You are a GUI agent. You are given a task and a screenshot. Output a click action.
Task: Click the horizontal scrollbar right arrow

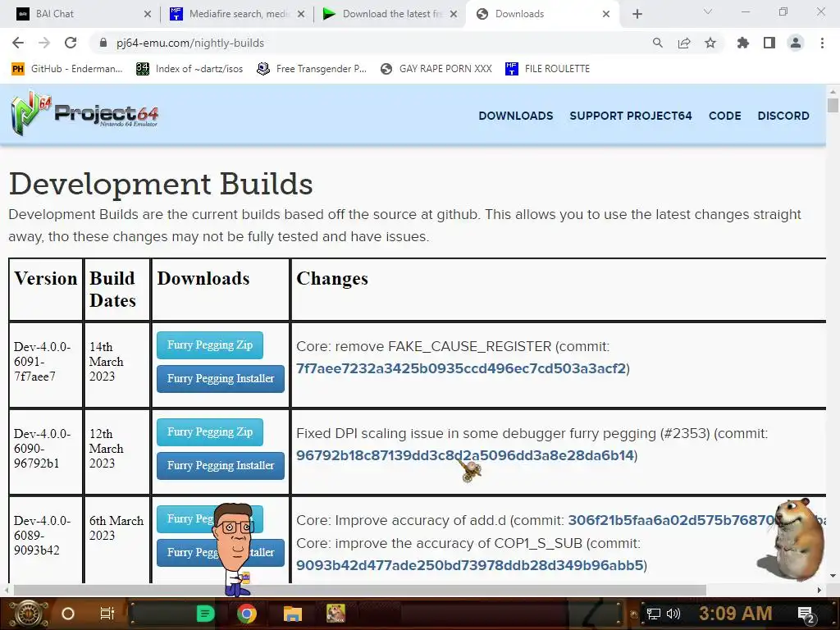pos(819,590)
